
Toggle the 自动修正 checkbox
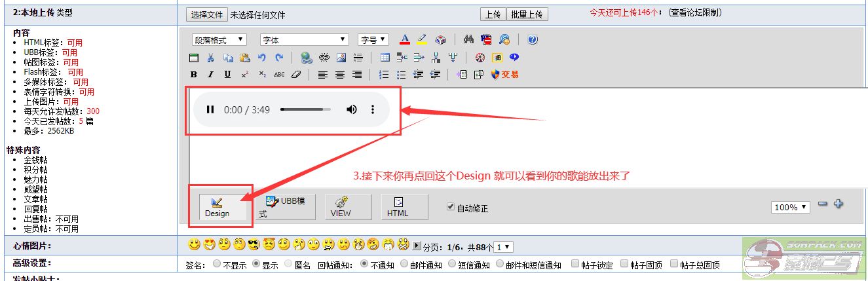tap(450, 206)
